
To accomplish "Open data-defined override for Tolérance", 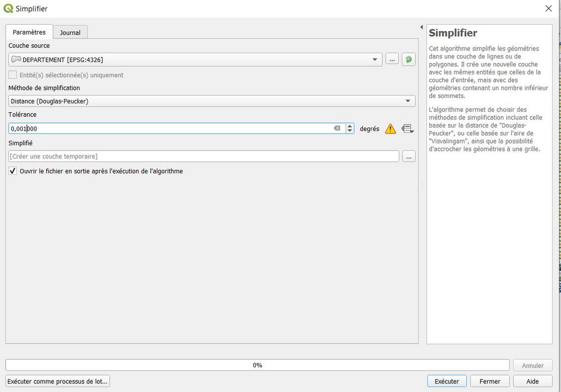I will [407, 129].
